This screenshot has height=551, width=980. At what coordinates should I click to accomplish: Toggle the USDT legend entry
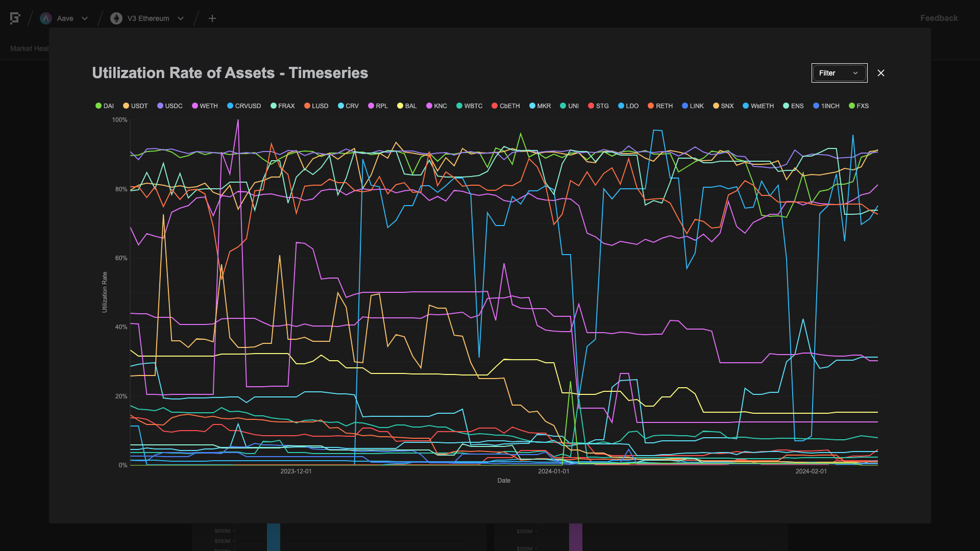point(135,106)
